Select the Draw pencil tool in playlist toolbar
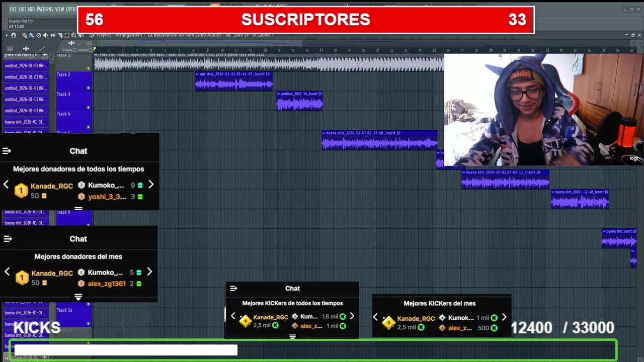This screenshot has height=362, width=644. [x=25, y=35]
